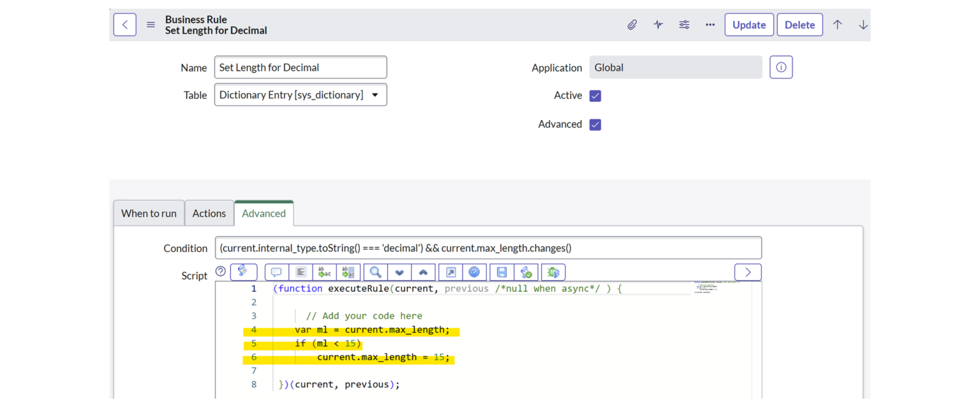
Task: Search the script with the magnifier icon
Action: (375, 272)
